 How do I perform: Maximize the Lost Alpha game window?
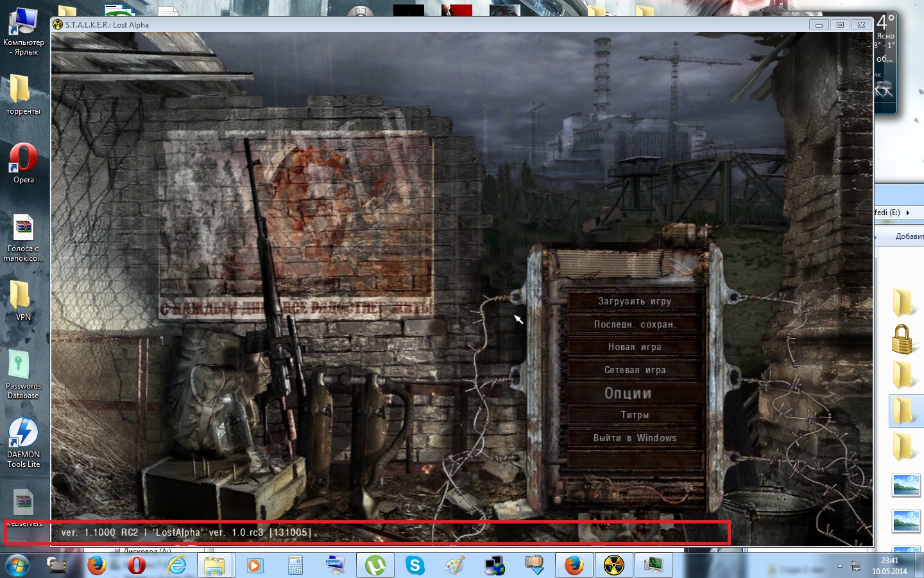tap(840, 24)
